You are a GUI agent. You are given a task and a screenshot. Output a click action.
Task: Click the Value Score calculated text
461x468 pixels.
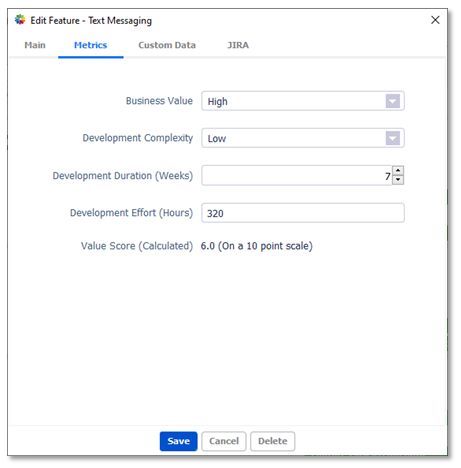pos(256,246)
